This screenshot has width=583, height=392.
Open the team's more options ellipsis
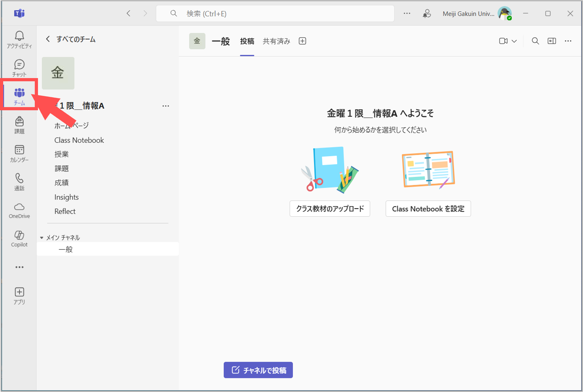coord(166,106)
